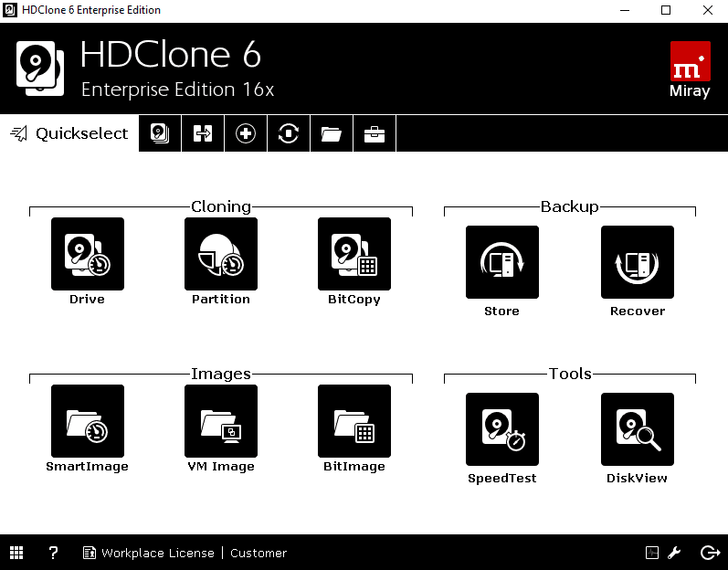Launch the SmartImage tool

click(88, 420)
